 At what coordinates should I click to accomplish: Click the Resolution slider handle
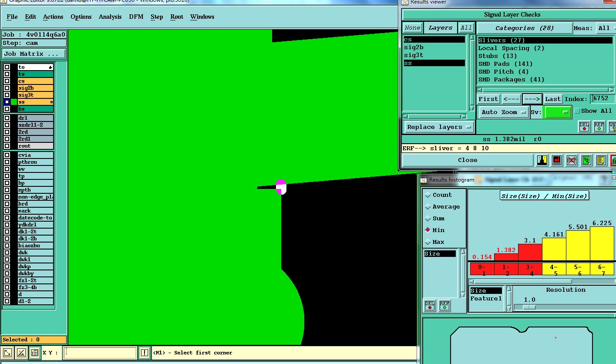point(529,307)
